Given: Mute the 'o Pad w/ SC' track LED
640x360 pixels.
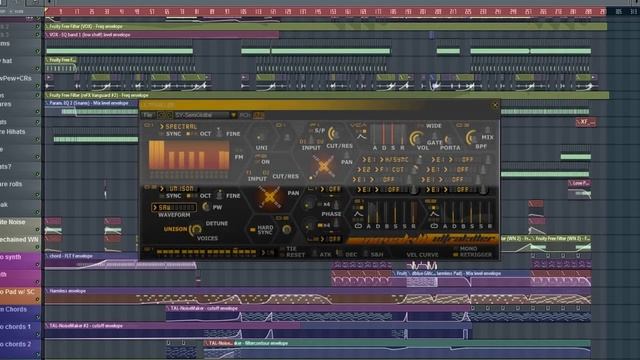Looking at the screenshot, I should tap(38, 300).
